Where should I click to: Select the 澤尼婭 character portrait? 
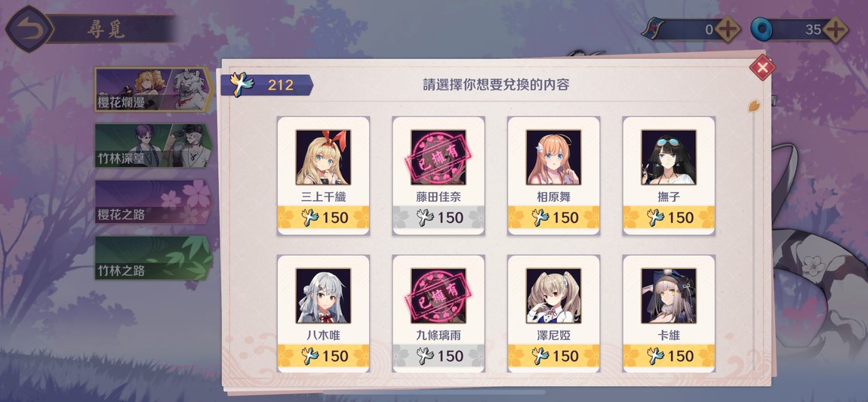point(553,296)
